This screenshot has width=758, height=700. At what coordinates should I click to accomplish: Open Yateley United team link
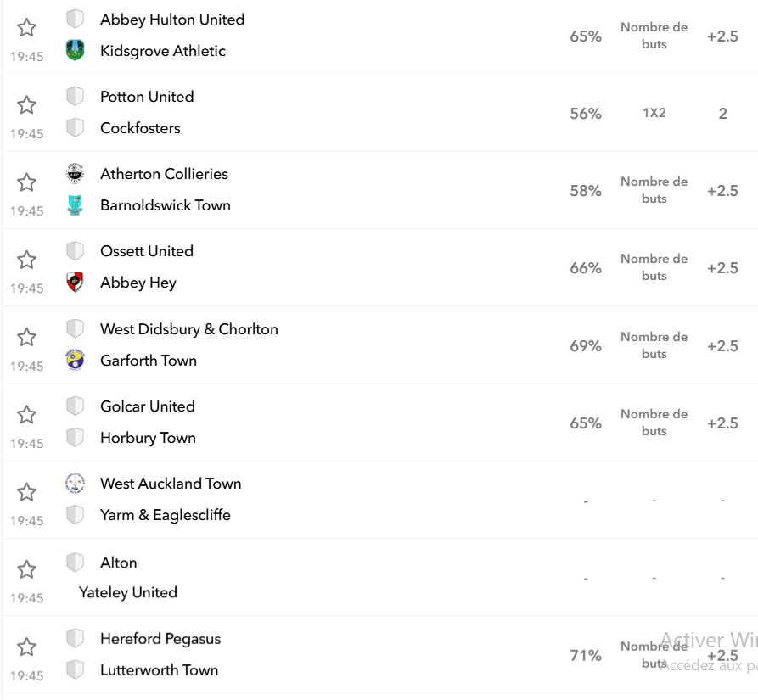[x=128, y=592]
